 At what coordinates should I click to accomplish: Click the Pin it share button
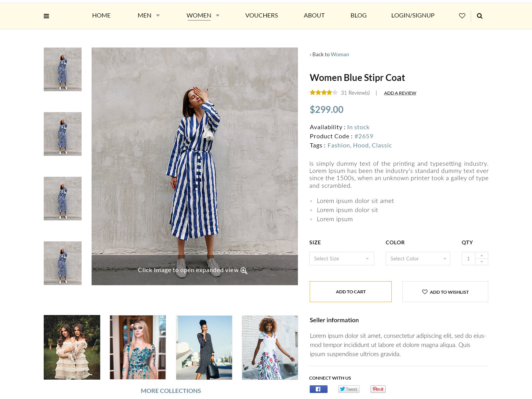(378, 389)
